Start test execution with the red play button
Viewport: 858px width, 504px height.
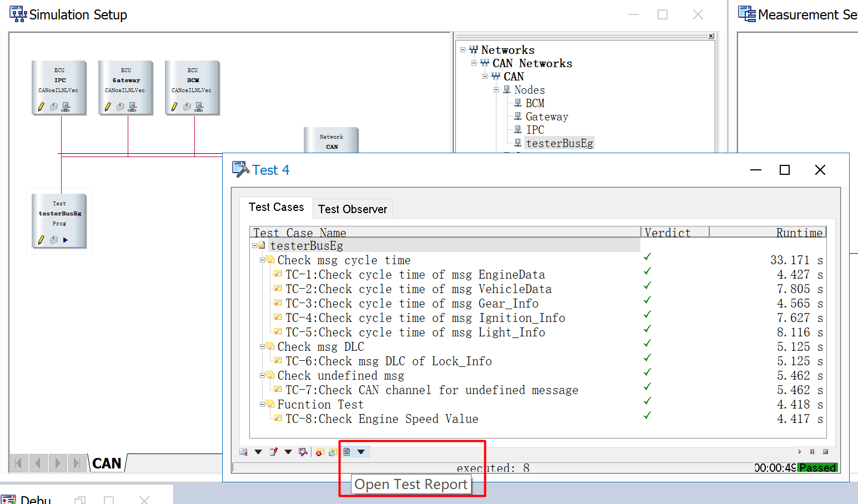pos(800,452)
